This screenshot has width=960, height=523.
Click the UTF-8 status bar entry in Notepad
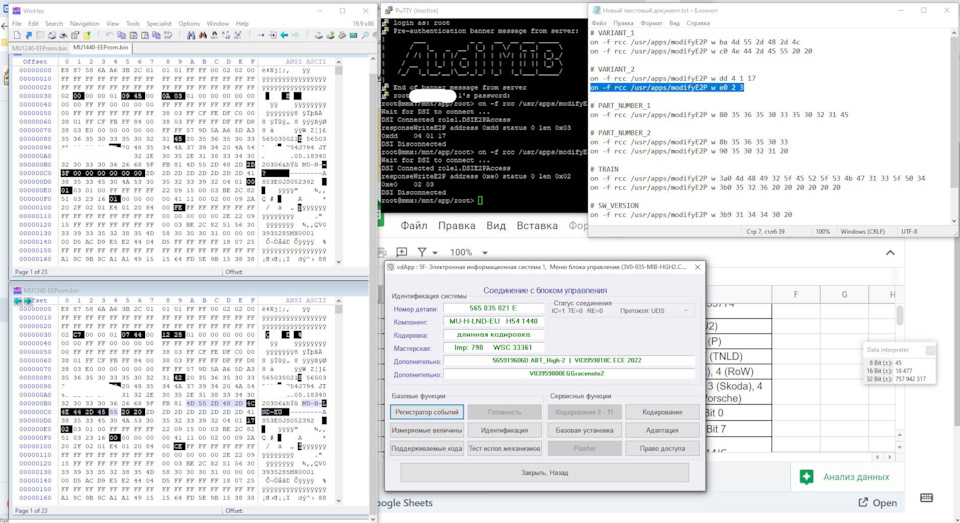(909, 231)
